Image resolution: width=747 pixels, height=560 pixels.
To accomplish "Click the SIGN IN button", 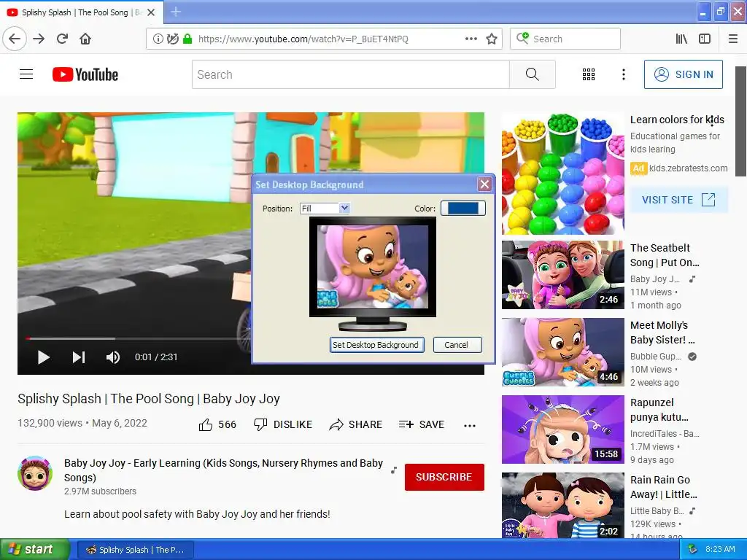I will coord(683,74).
